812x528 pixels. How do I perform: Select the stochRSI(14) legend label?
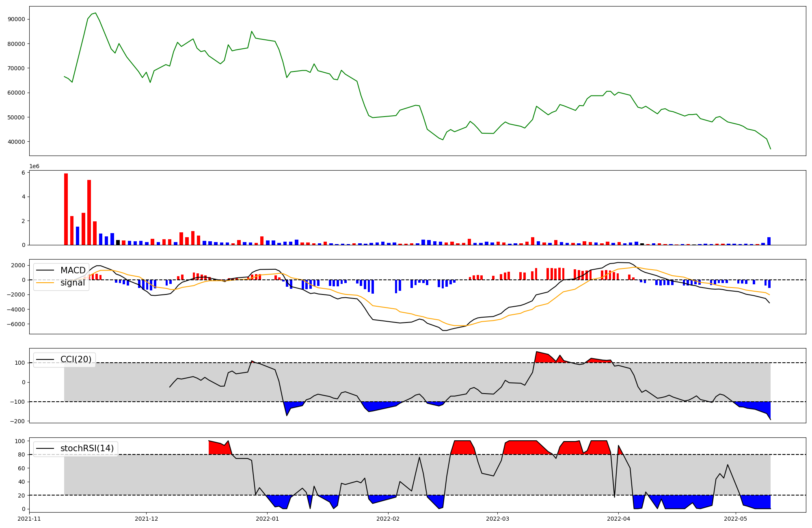(x=87, y=448)
